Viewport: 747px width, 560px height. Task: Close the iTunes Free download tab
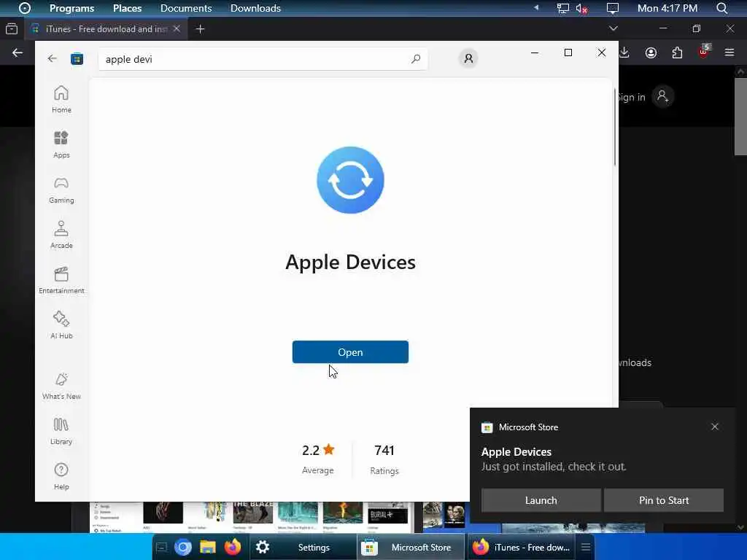177,28
